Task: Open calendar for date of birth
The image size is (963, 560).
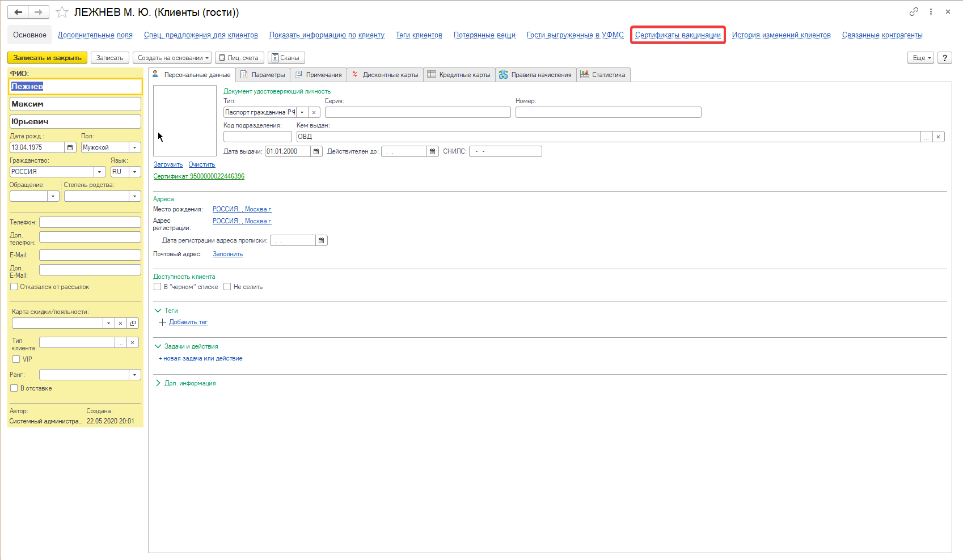Action: 70,147
